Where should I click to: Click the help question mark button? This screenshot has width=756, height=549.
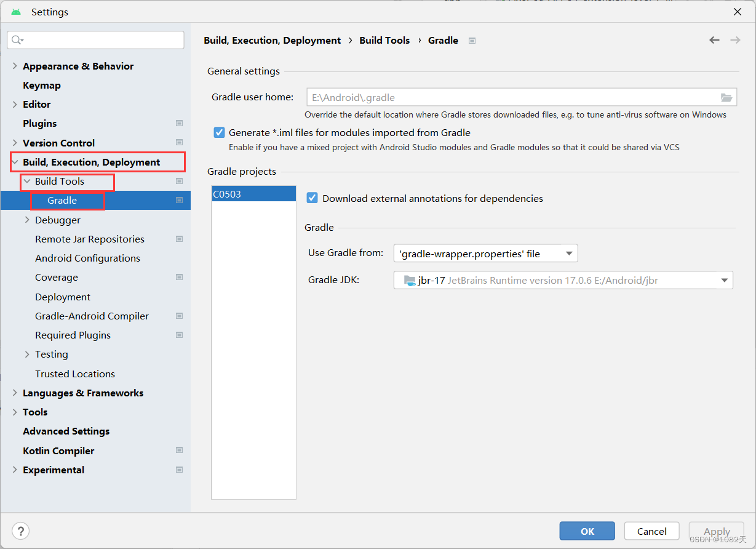[21, 531]
